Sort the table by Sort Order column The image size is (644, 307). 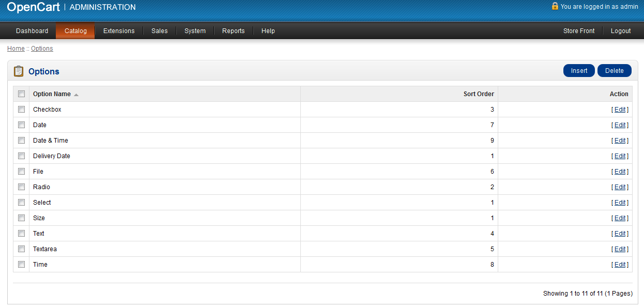coord(478,94)
